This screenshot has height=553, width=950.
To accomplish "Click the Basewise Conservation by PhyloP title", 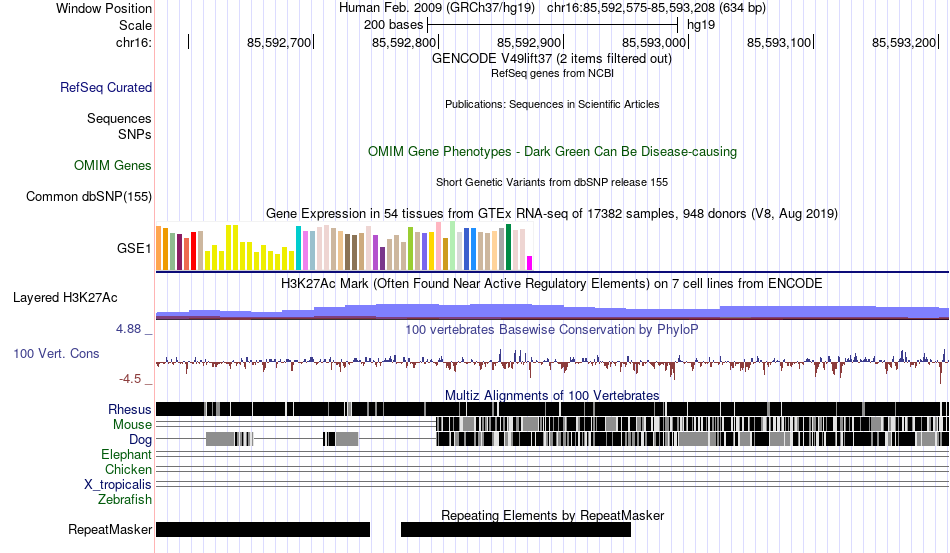I will pyautogui.click(x=552, y=329).
